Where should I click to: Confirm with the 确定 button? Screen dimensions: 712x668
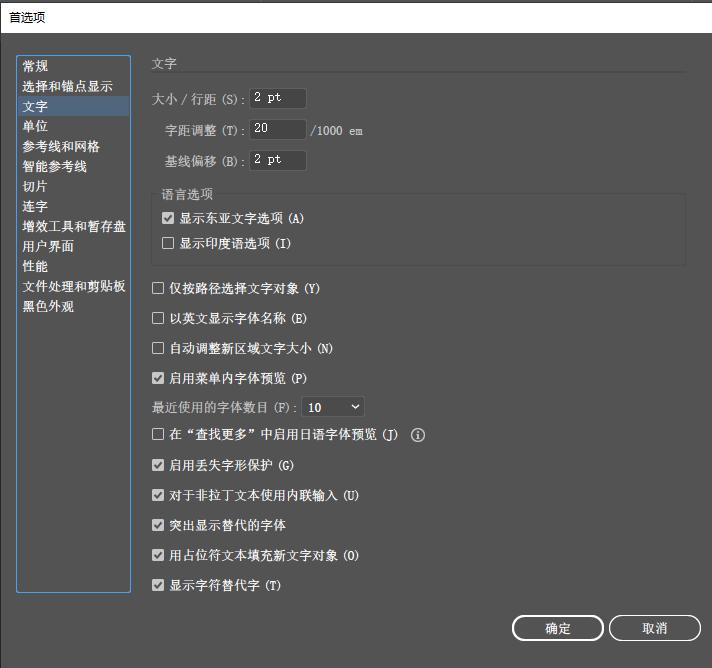[558, 628]
